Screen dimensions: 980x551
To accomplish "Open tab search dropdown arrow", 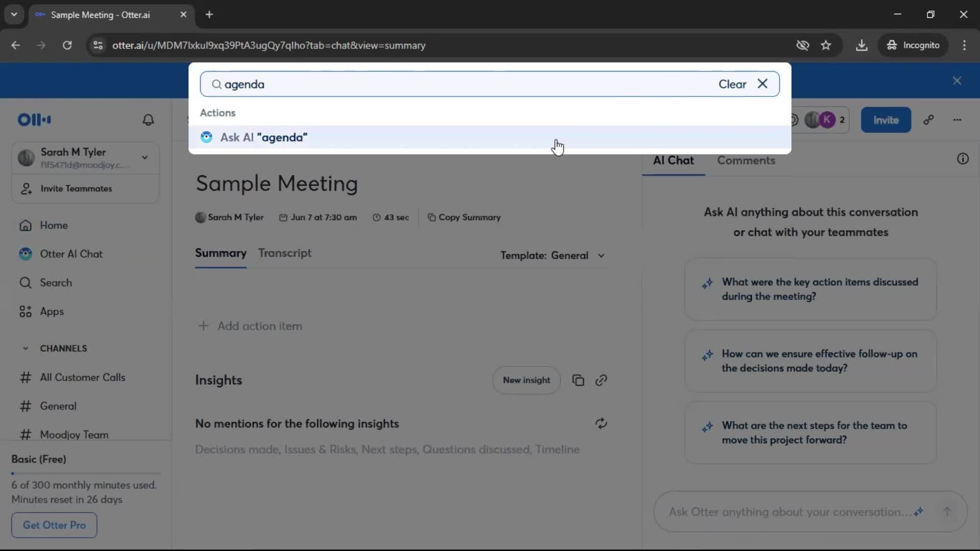I will point(14,15).
